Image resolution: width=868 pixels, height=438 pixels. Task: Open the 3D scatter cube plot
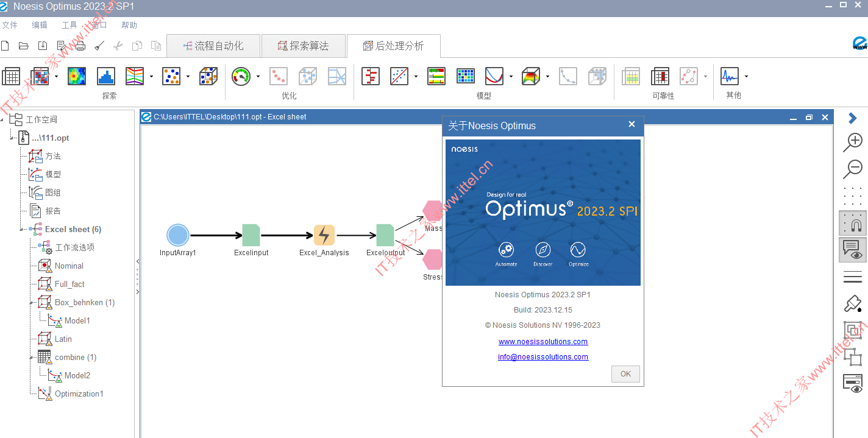(208, 76)
